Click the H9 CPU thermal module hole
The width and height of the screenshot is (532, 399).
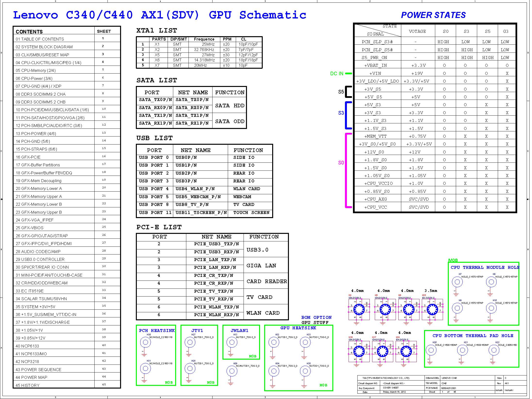tap(457, 308)
